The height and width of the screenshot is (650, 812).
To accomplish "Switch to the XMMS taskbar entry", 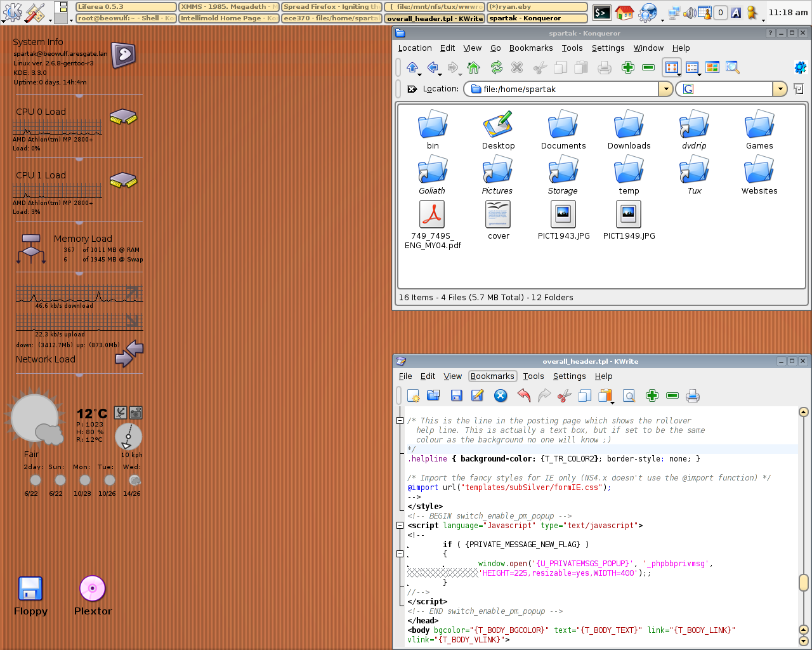I will [x=228, y=7].
